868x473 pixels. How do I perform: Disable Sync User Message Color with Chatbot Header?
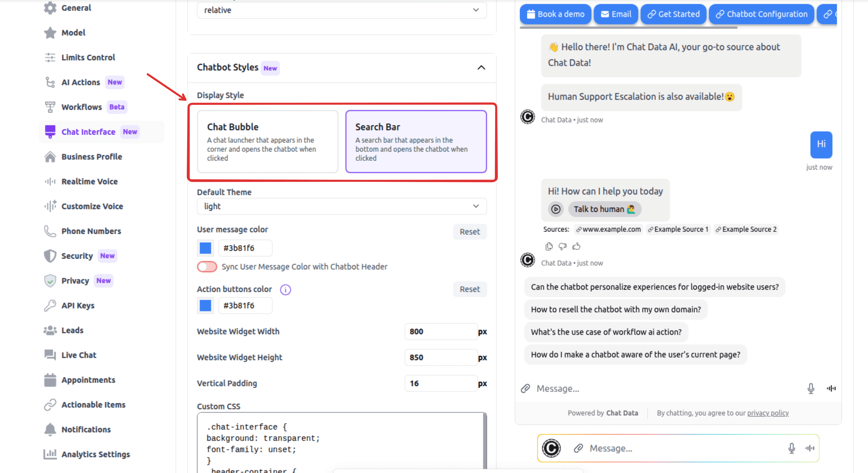pos(206,266)
